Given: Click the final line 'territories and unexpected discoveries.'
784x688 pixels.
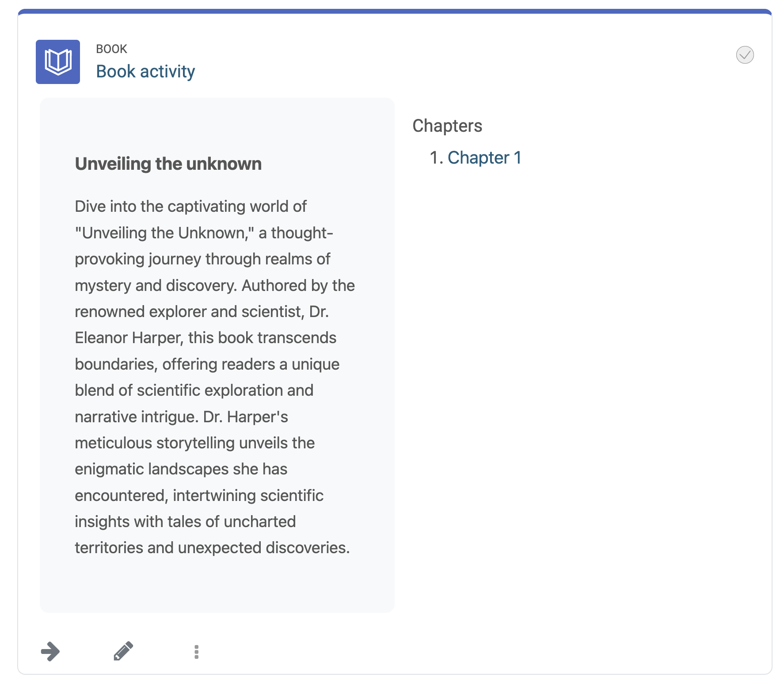Looking at the screenshot, I should point(212,548).
